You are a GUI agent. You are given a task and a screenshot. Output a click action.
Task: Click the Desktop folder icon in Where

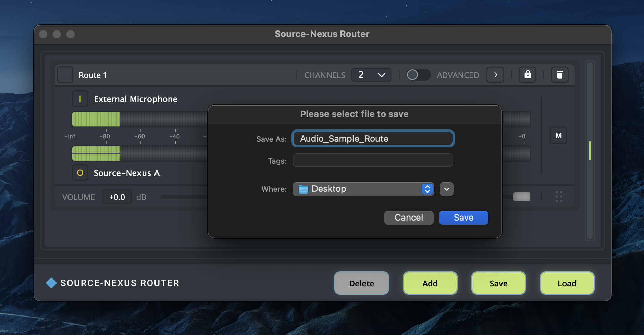click(303, 189)
